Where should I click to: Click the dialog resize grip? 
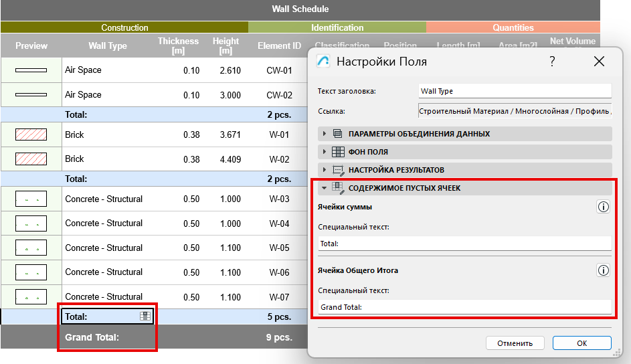(616, 353)
